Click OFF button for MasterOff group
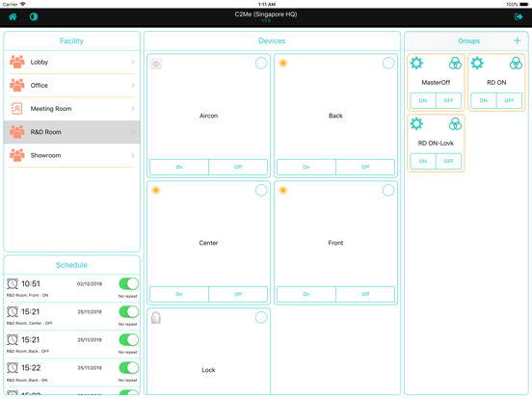532x399 pixels. [448, 100]
